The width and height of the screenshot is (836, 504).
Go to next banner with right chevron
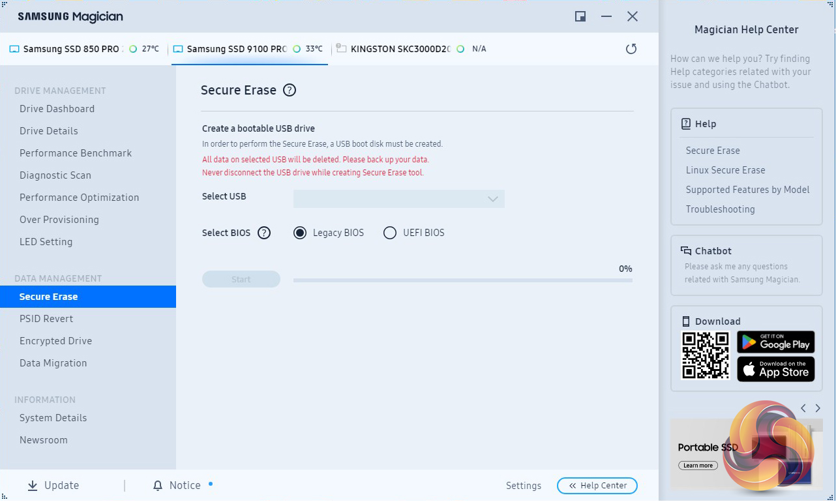tap(818, 408)
